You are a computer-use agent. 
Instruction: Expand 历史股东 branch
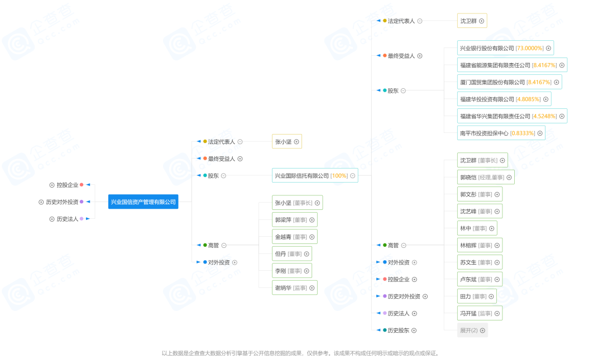[x=414, y=331]
